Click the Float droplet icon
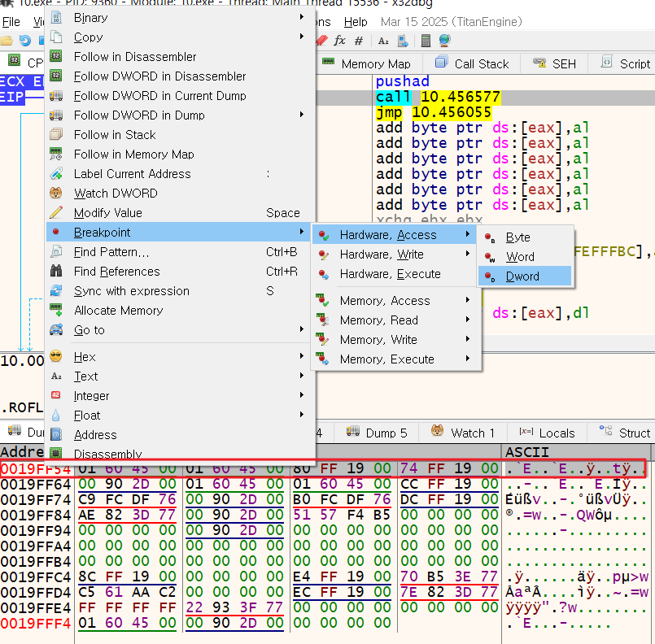This screenshot has width=655, height=644. pyautogui.click(x=56, y=416)
